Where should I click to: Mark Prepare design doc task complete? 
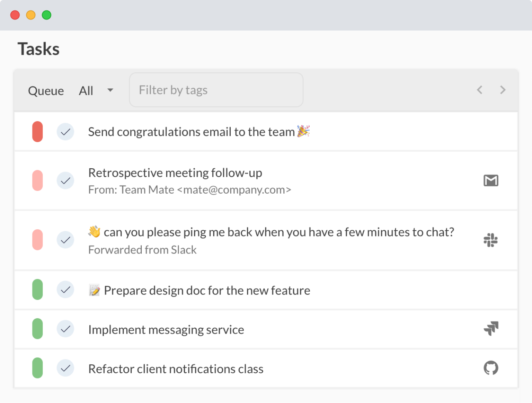pos(65,290)
